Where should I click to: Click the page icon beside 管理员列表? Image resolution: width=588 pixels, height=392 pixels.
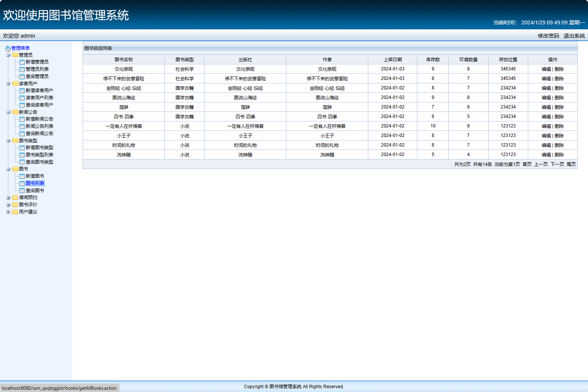point(22,69)
